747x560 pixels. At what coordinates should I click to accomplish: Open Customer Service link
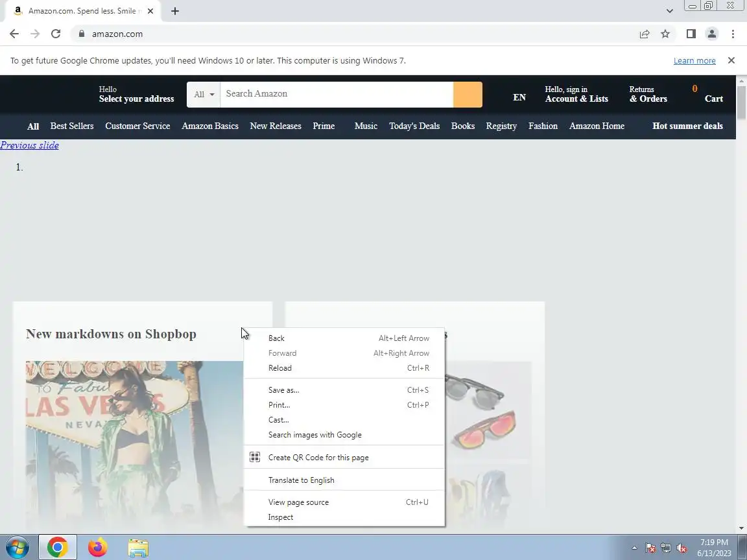(137, 126)
